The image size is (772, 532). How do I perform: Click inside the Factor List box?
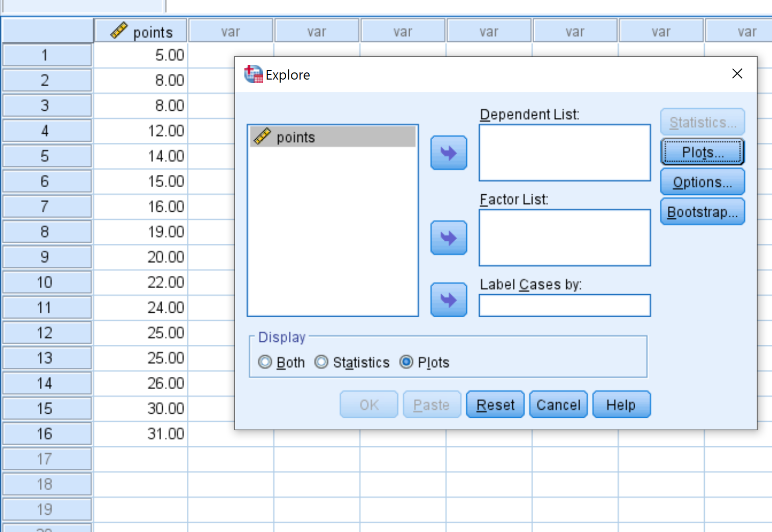565,238
